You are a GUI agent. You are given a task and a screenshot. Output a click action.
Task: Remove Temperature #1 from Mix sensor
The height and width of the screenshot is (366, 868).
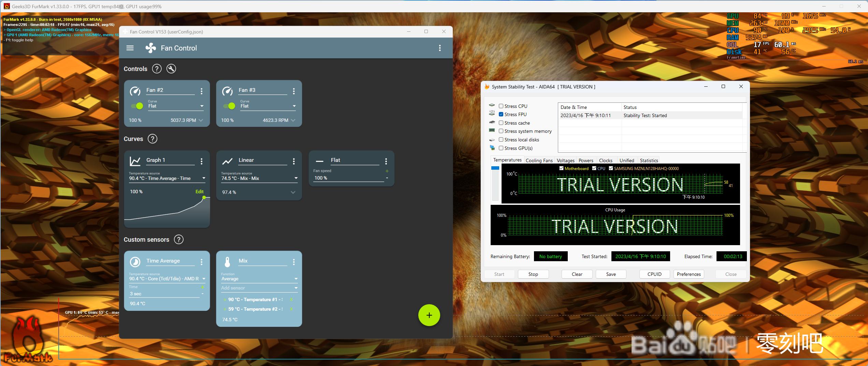pos(291,299)
